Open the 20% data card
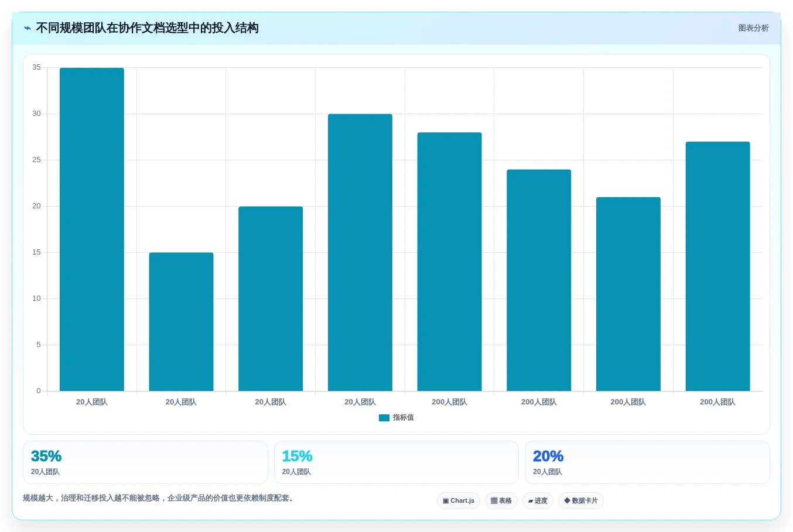 coord(647,462)
